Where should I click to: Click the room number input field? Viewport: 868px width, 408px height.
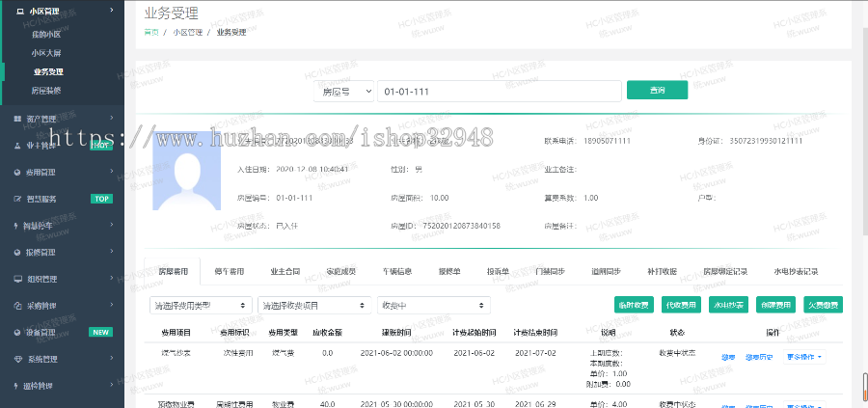[x=497, y=91]
